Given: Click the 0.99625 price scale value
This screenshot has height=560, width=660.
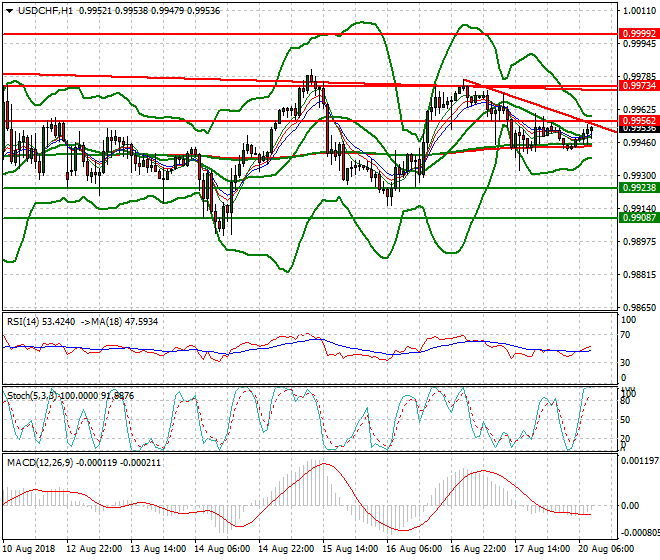Looking at the screenshot, I should click(x=639, y=110).
